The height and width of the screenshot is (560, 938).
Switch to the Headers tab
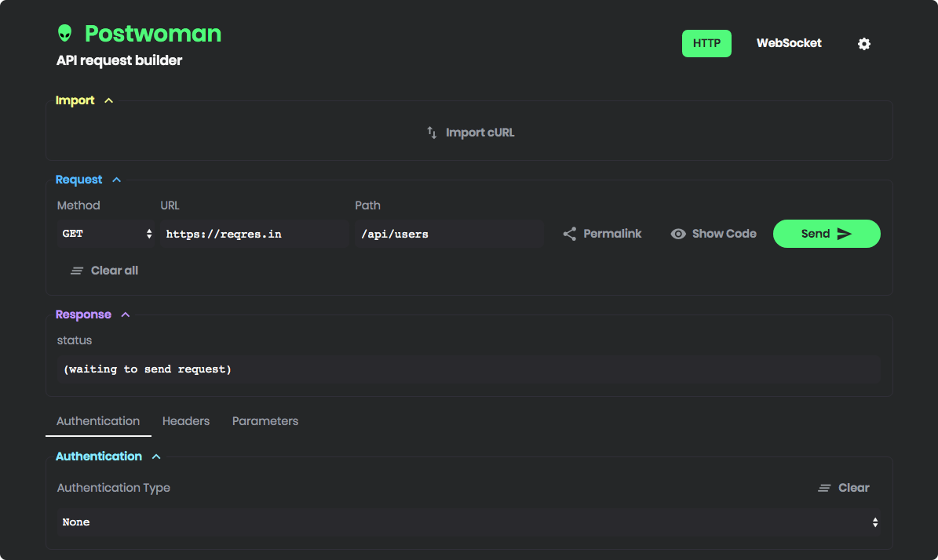186,421
